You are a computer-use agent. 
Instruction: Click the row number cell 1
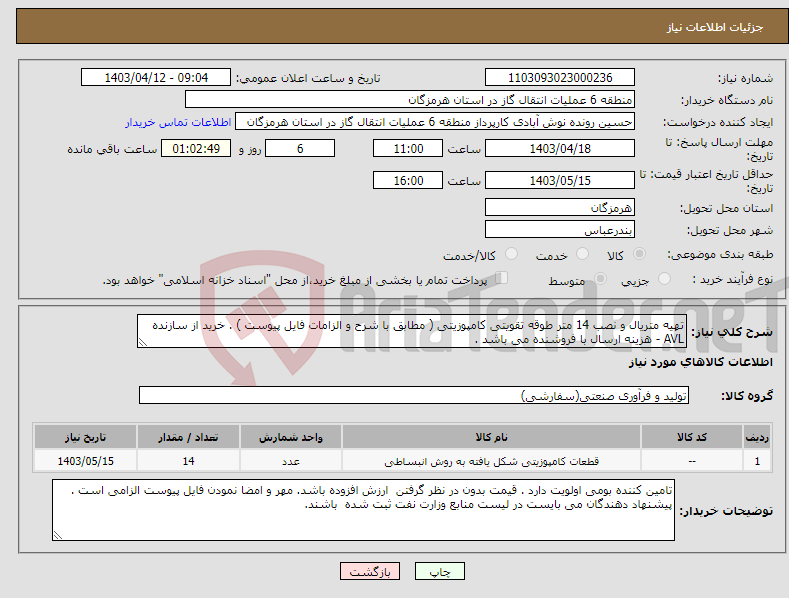[x=757, y=461]
